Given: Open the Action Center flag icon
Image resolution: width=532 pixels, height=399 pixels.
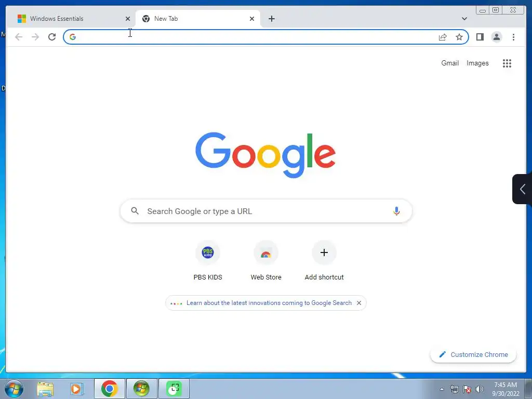Looking at the screenshot, I should click(467, 389).
